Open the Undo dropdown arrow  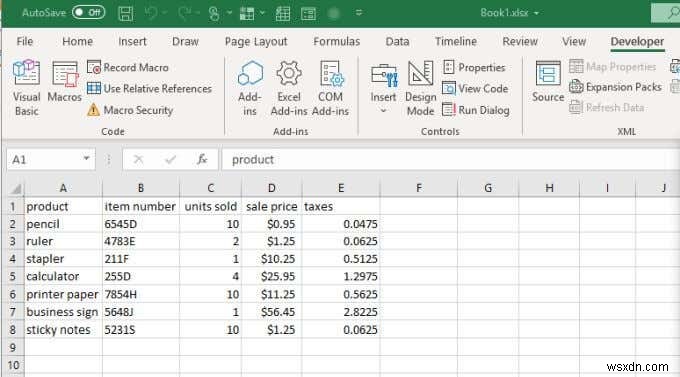[165, 13]
